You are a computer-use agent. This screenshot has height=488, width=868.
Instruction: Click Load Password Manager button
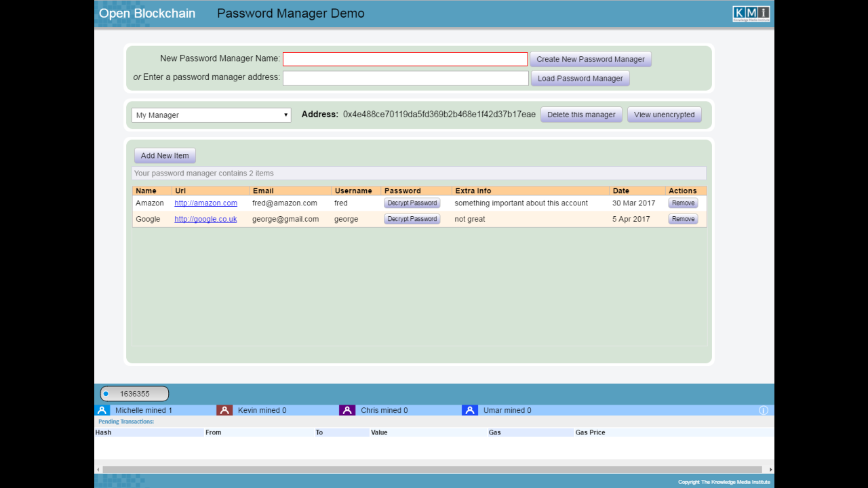pyautogui.click(x=580, y=78)
